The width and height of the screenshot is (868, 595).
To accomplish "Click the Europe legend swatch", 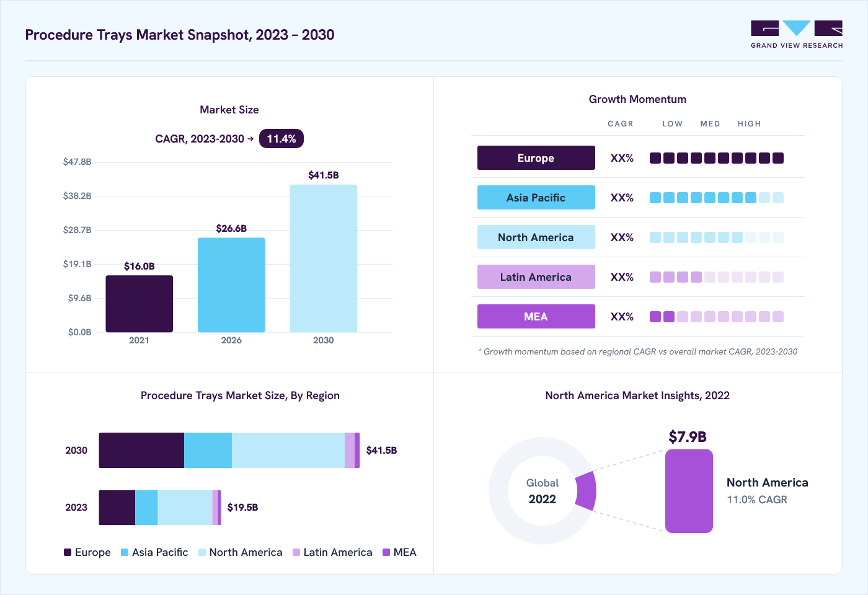I will click(68, 552).
